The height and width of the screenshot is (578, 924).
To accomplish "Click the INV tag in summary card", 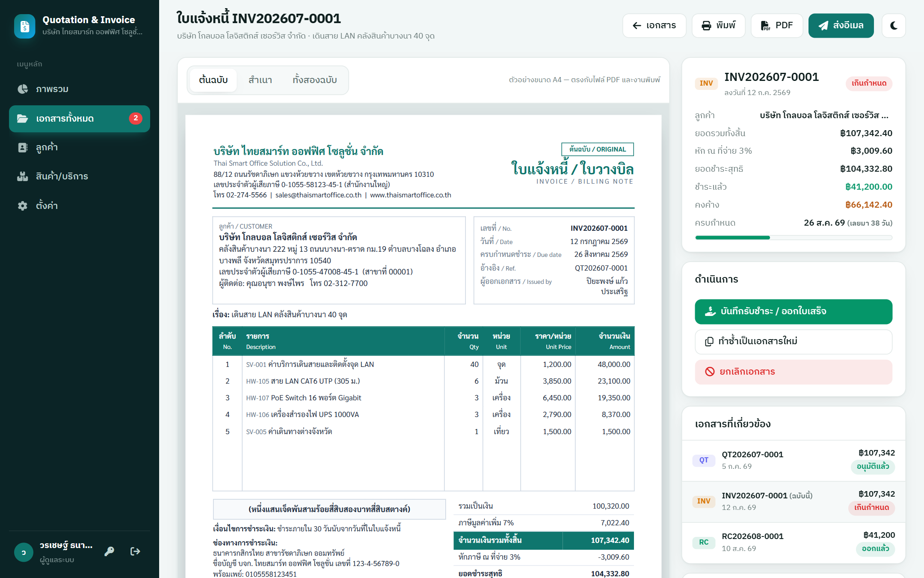I will point(706,83).
